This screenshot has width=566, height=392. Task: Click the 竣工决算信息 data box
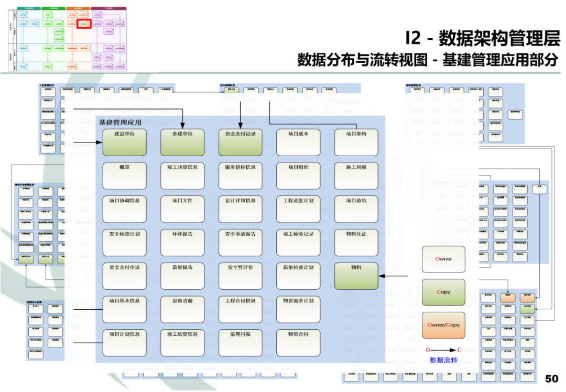[x=182, y=176]
